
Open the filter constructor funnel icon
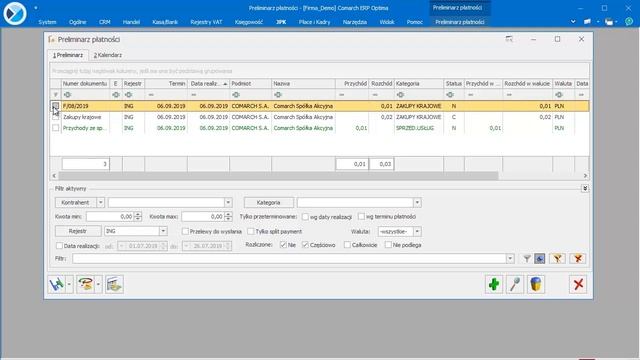click(x=558, y=258)
